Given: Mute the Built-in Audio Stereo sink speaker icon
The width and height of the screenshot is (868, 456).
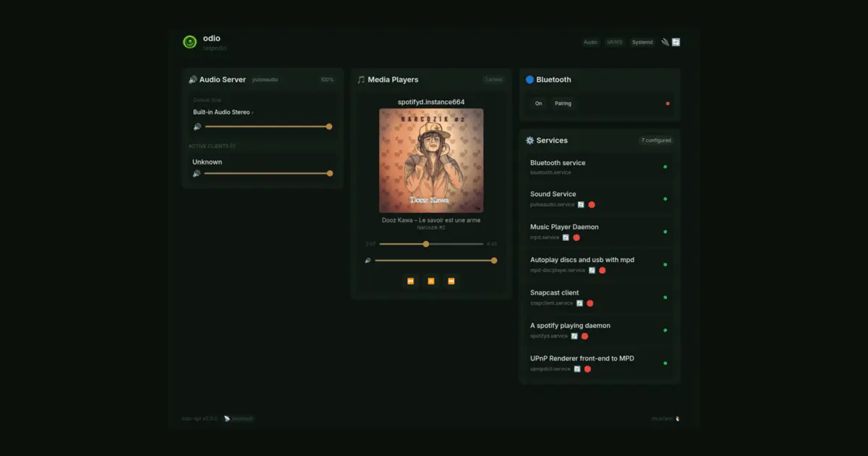Looking at the screenshot, I should coord(197,127).
